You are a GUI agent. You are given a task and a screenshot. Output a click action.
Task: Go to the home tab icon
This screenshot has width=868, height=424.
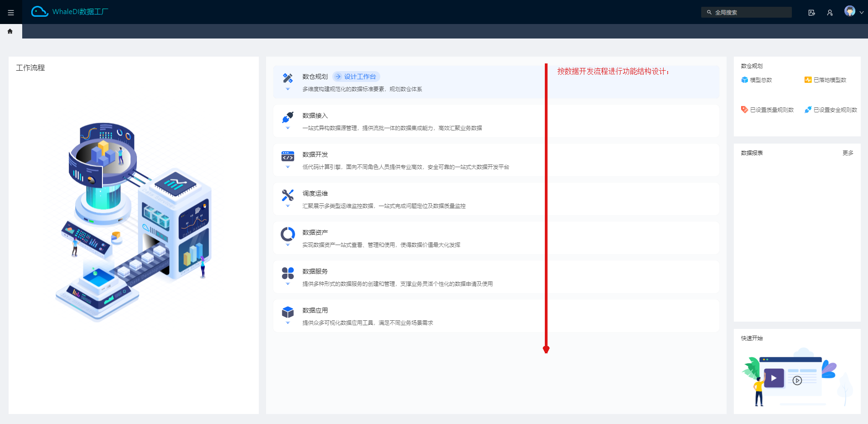10,31
